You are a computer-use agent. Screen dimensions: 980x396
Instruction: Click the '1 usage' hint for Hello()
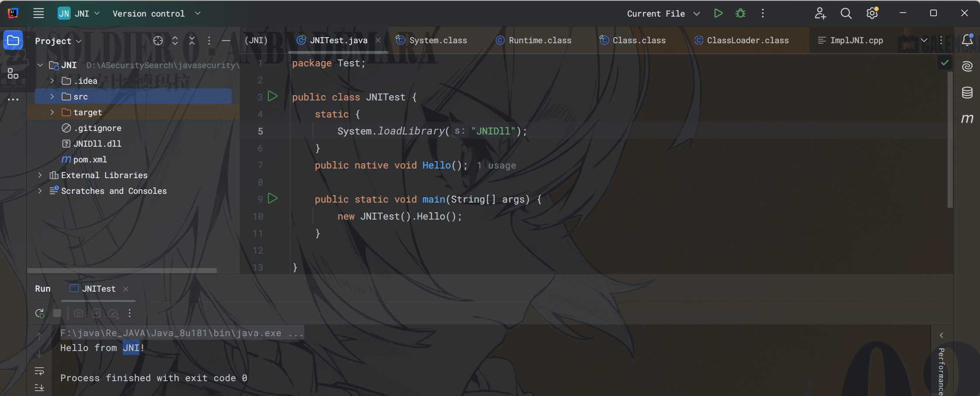coord(496,165)
